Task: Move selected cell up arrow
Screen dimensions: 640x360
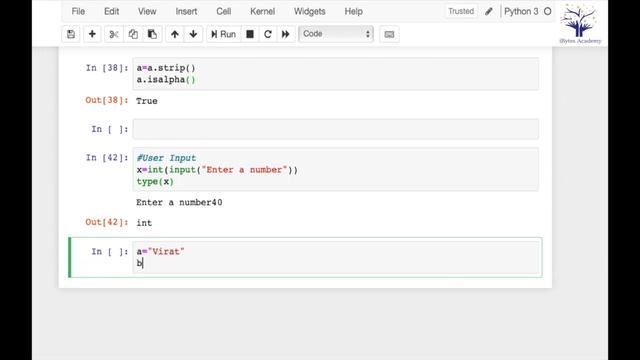Action: click(175, 34)
